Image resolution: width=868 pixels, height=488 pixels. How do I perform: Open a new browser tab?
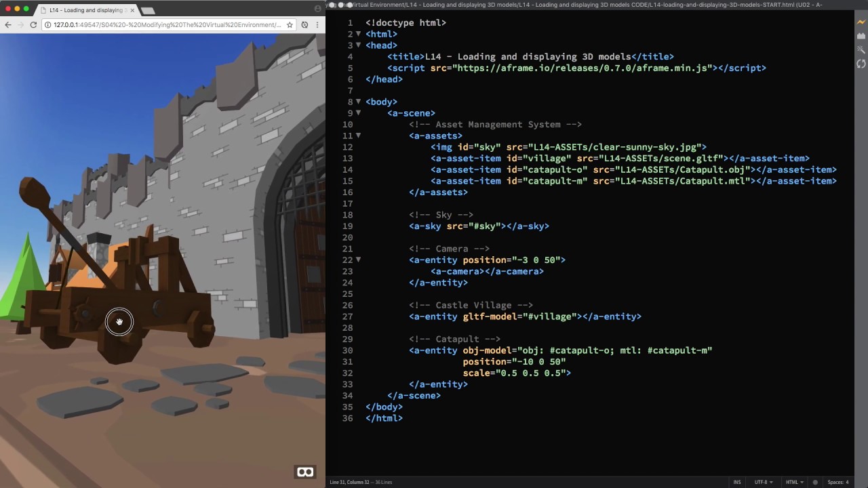coord(147,10)
